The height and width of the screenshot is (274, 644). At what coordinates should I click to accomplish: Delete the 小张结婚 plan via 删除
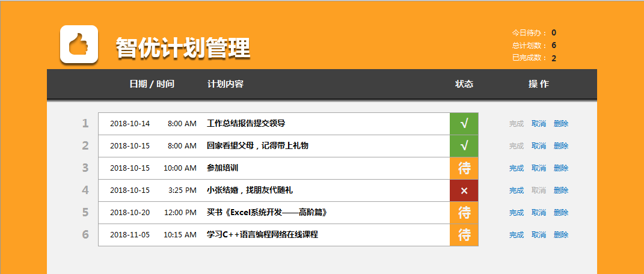[561, 190]
